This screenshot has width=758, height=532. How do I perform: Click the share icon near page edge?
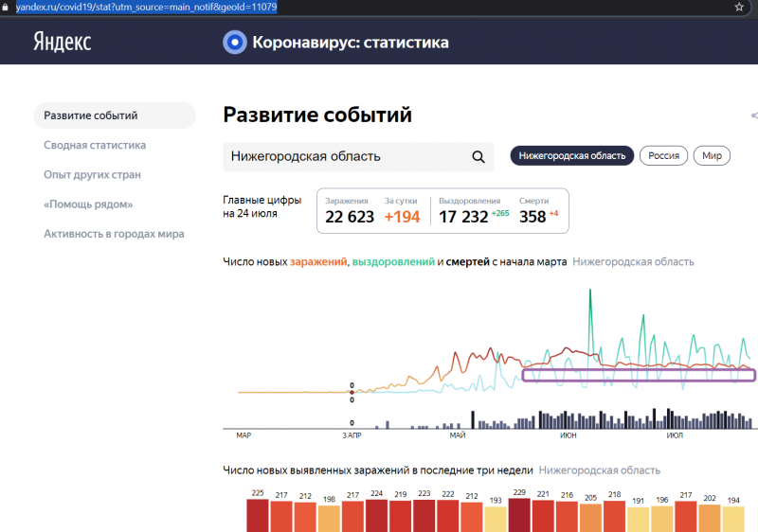754,115
